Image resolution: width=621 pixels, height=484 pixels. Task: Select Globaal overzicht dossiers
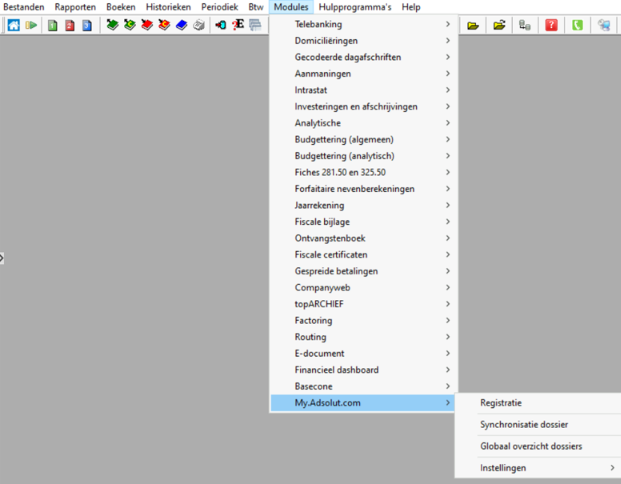tap(530, 446)
